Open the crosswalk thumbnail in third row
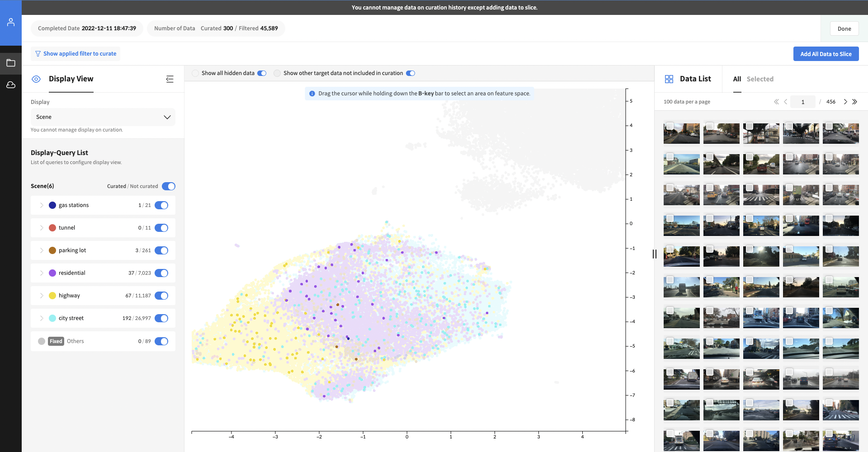This screenshot has height=452, width=868. [761, 195]
